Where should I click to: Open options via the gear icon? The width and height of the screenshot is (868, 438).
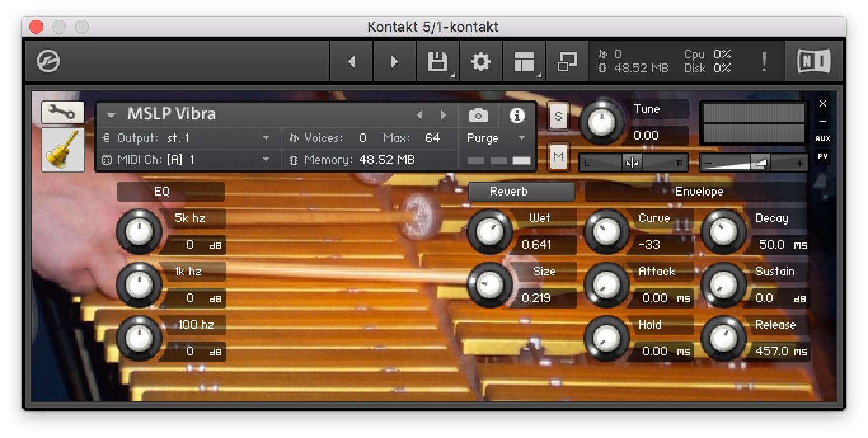point(480,62)
